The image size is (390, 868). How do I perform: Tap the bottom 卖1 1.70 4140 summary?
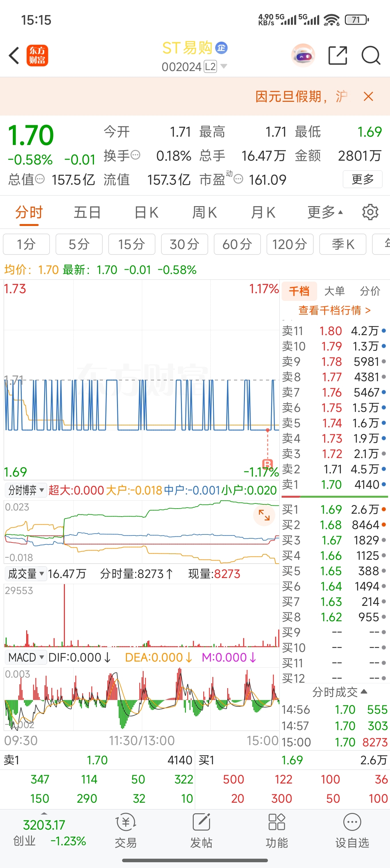97,760
